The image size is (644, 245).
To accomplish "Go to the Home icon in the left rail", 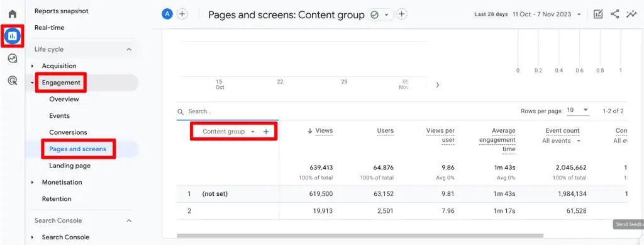I will (x=13, y=14).
